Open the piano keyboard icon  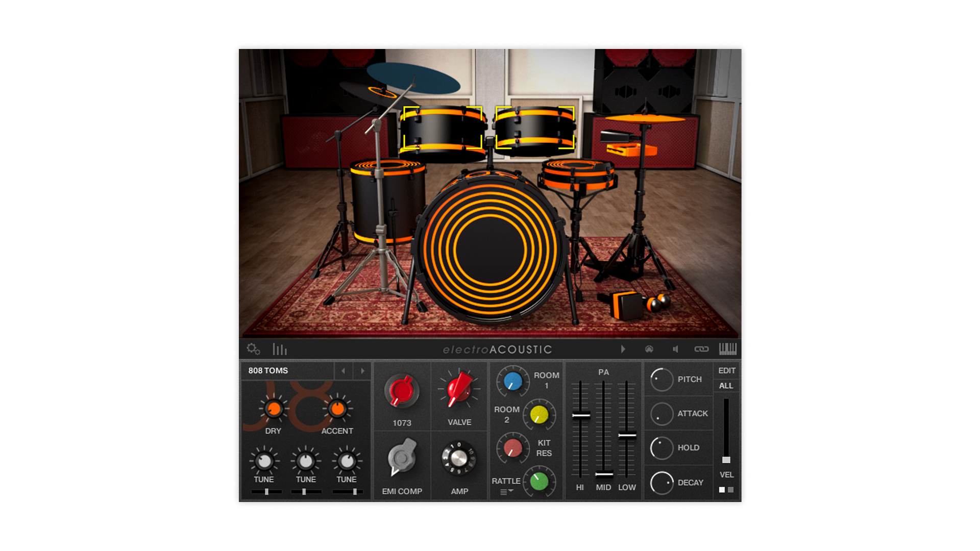coord(727,349)
